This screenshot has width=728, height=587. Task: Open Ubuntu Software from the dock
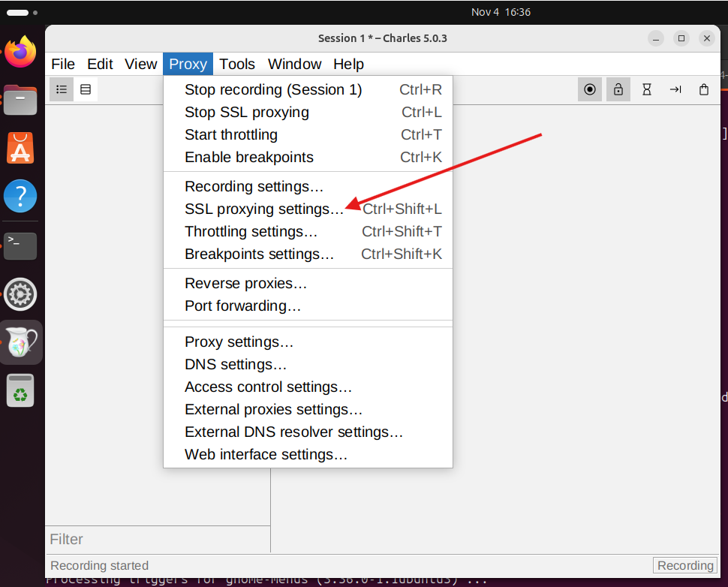(x=20, y=148)
